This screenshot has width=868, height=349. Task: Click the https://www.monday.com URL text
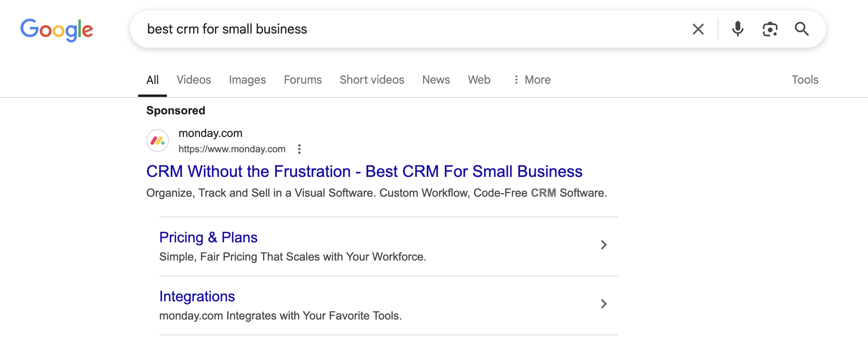(232, 149)
